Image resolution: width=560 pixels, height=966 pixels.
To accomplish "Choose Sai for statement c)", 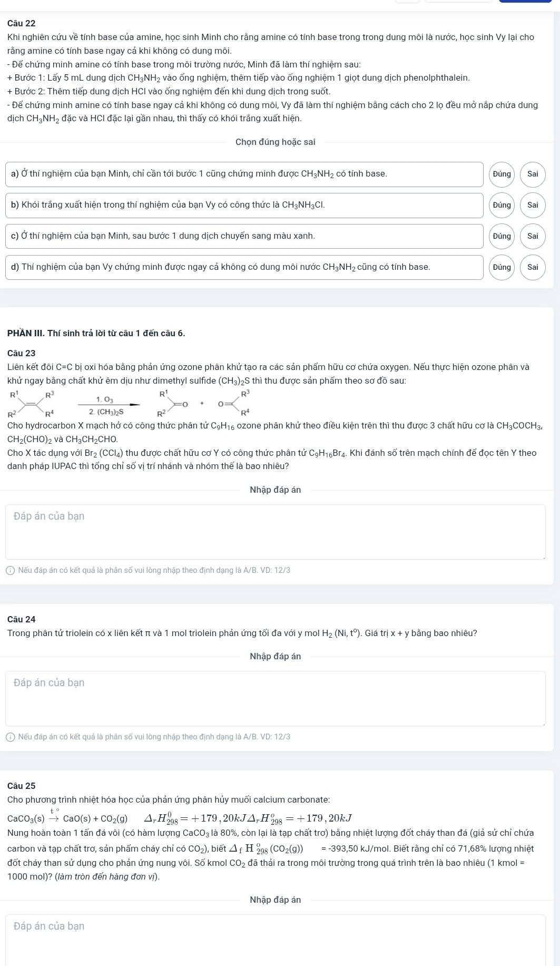I will pos(533,236).
